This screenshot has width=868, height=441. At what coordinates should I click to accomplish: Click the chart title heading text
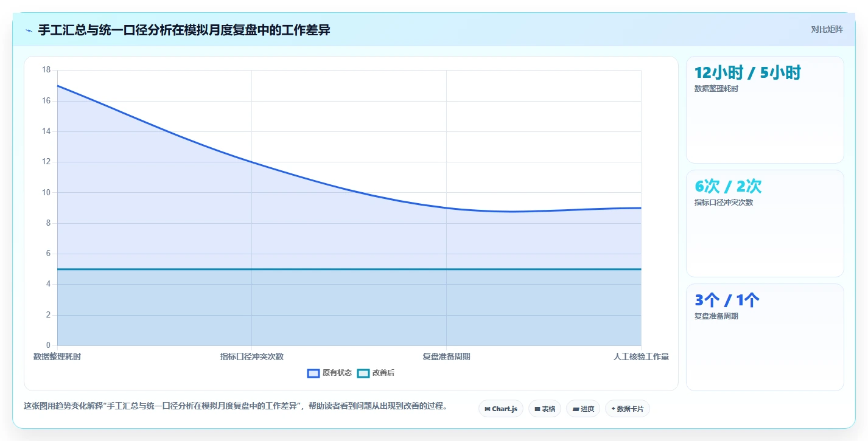pos(184,30)
